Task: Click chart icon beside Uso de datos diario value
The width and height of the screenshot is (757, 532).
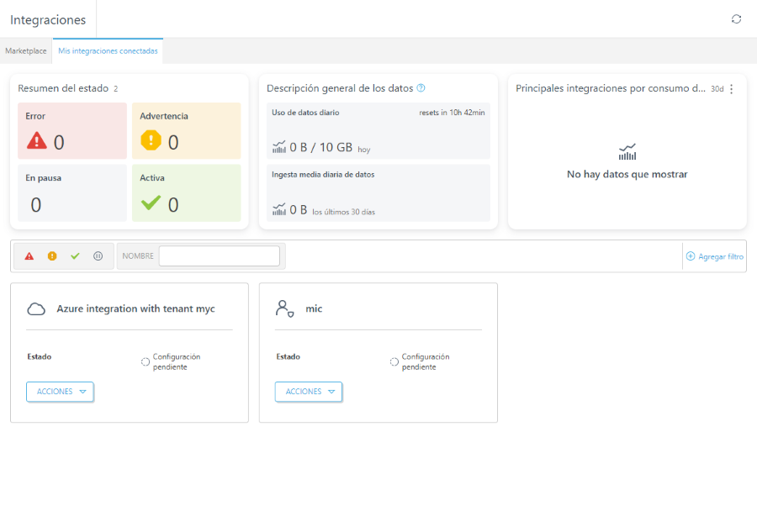Action: [x=279, y=147]
